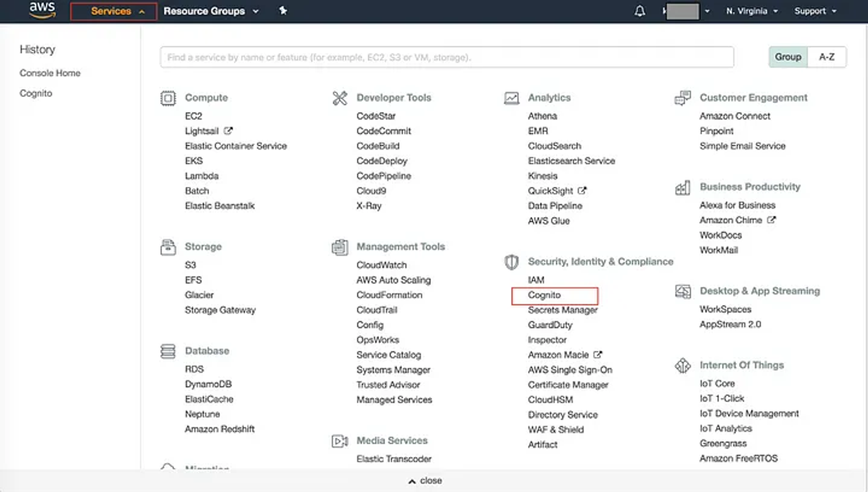This screenshot has width=868, height=492.
Task: Open the IoT Core service
Action: [x=717, y=383]
